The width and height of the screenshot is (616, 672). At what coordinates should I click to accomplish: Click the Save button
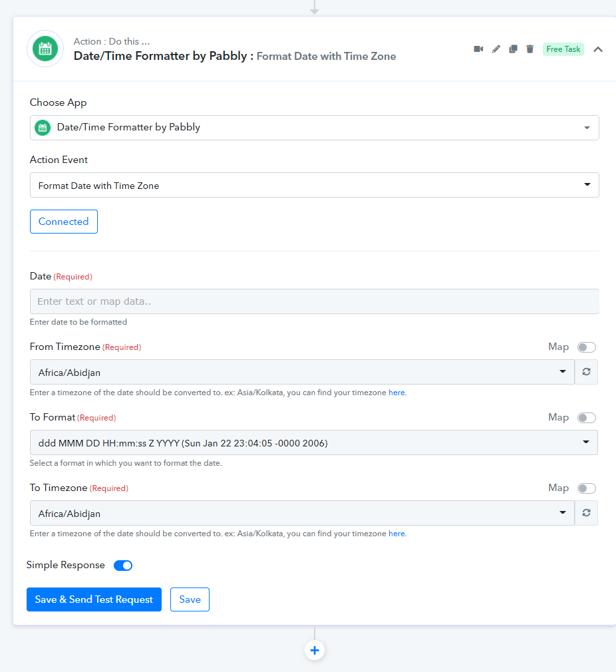(x=190, y=599)
